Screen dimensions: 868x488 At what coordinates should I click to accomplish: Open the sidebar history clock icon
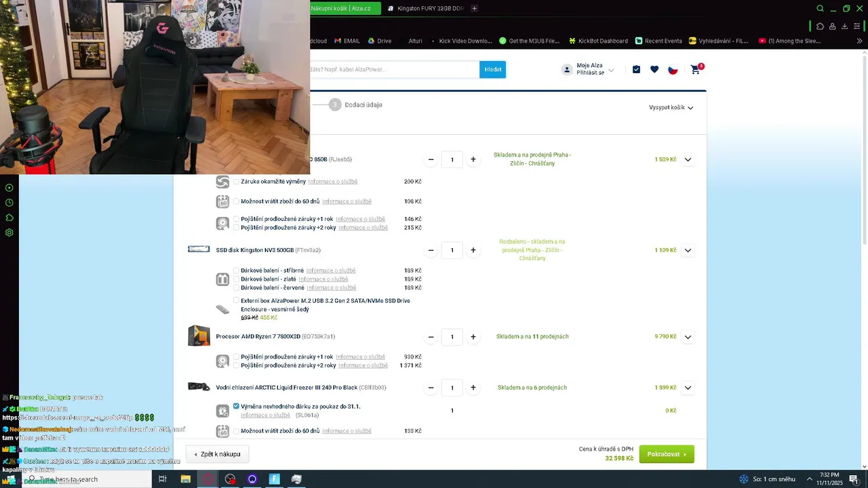9,203
